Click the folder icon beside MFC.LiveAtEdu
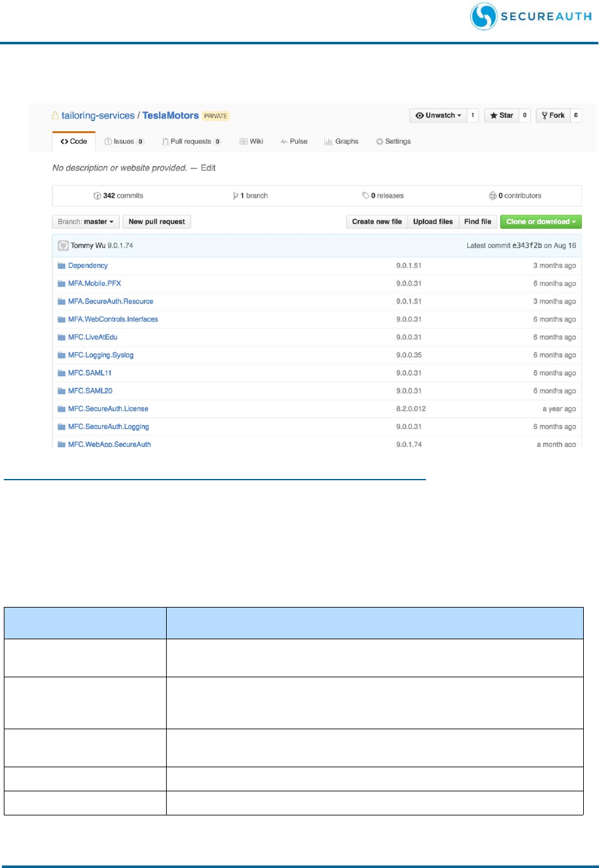 61,337
